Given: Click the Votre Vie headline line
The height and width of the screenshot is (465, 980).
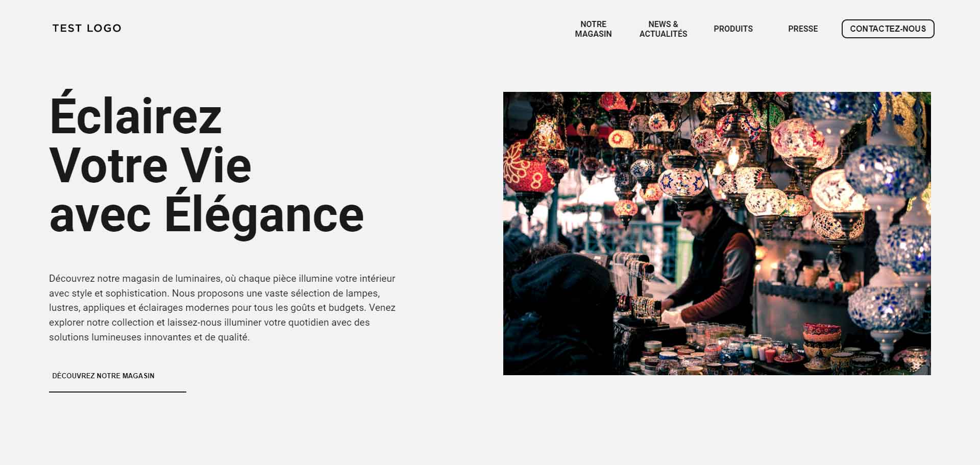Looking at the screenshot, I should point(151,165).
